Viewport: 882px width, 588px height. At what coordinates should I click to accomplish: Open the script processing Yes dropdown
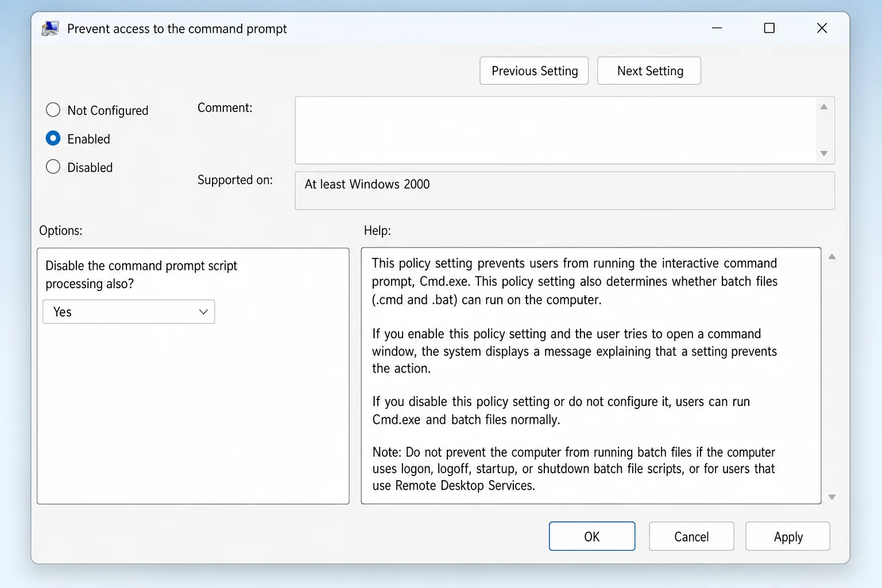pyautogui.click(x=129, y=312)
